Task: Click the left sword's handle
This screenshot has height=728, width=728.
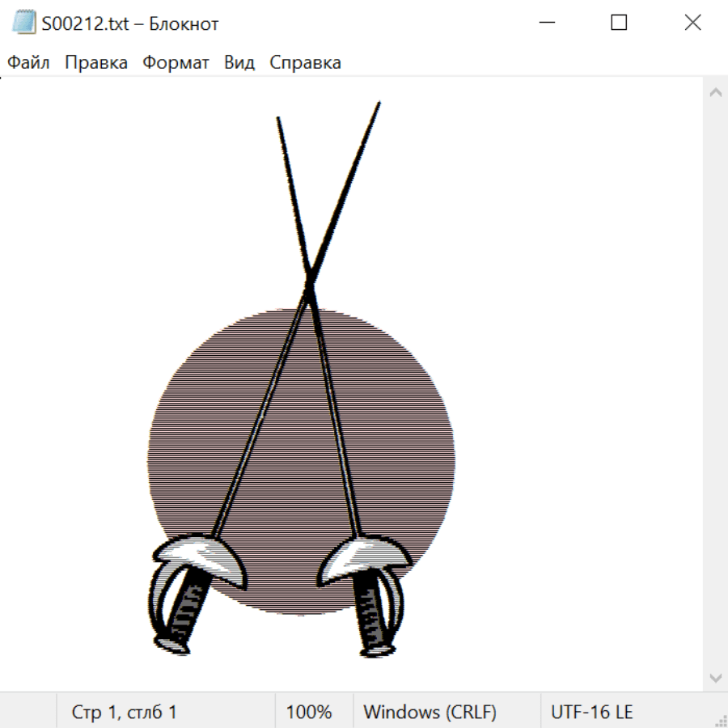Action: tap(186, 611)
